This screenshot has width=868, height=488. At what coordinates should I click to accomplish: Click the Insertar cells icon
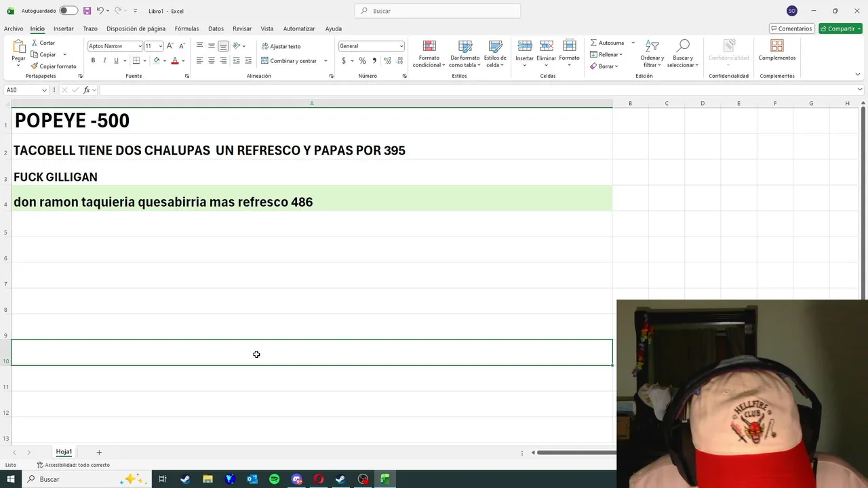click(525, 46)
